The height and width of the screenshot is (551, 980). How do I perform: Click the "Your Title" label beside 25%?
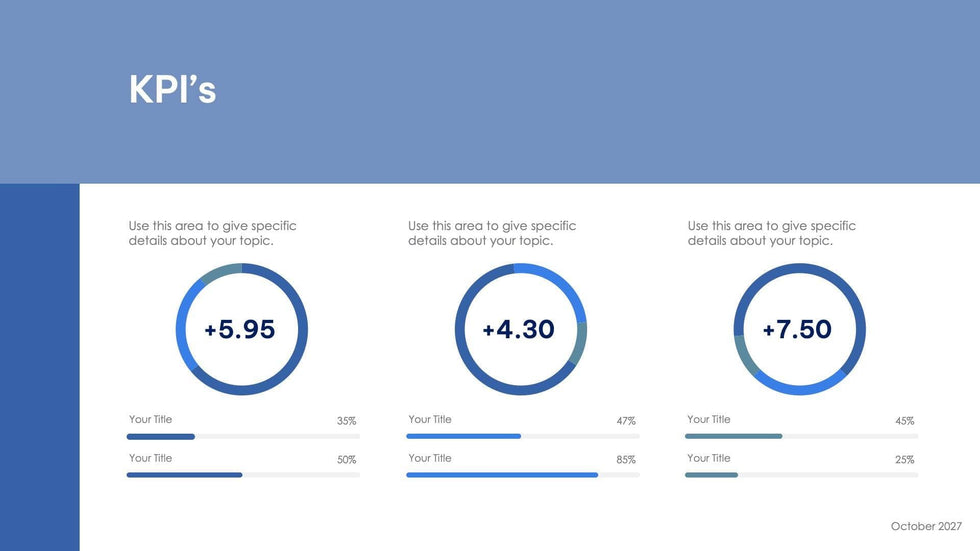(x=709, y=458)
